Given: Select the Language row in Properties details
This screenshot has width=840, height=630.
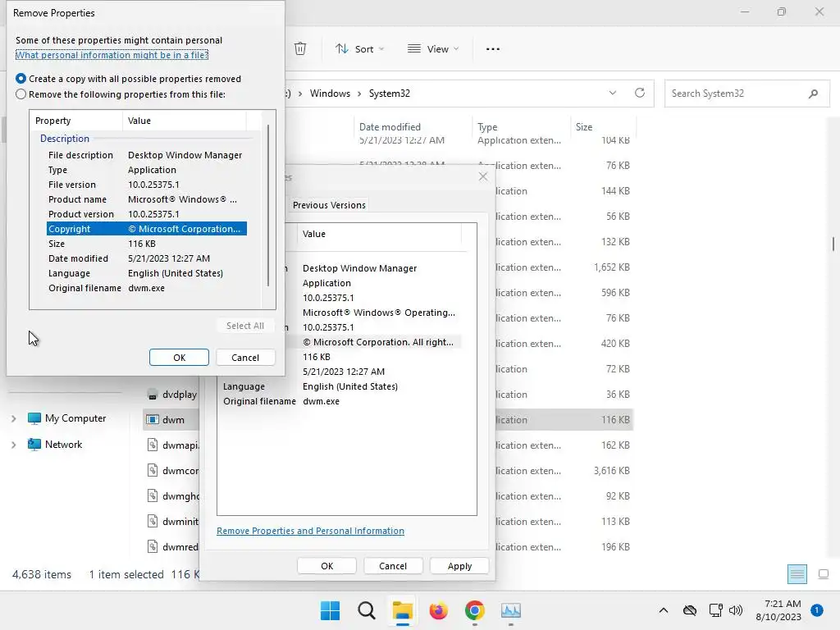Looking at the screenshot, I should (341, 386).
